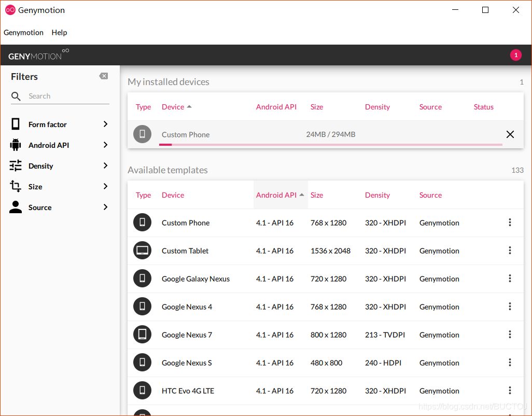Viewport: 532px width, 416px height.
Task: Select the Custom Tablet template name
Action: tap(185, 251)
